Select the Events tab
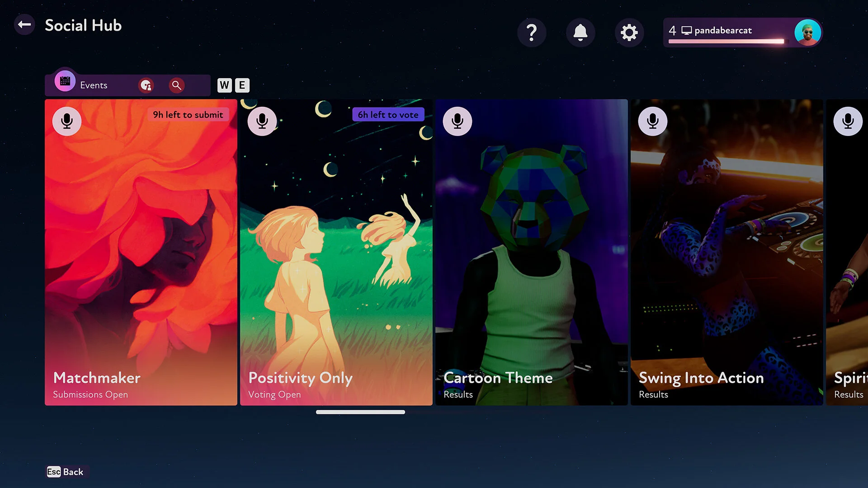Viewport: 868px width, 488px height. 94,85
